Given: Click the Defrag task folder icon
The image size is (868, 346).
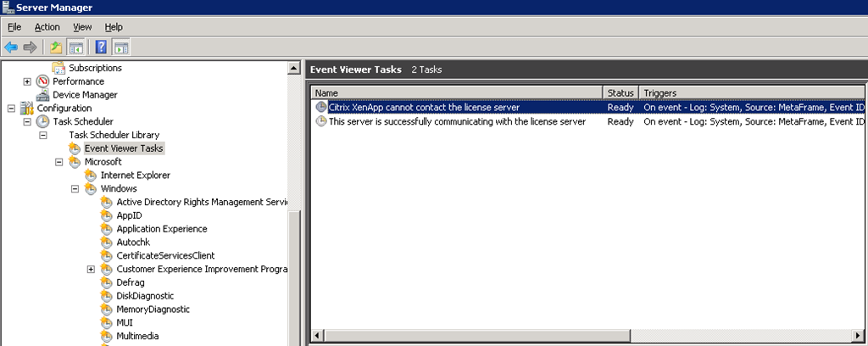Looking at the screenshot, I should 106,282.
